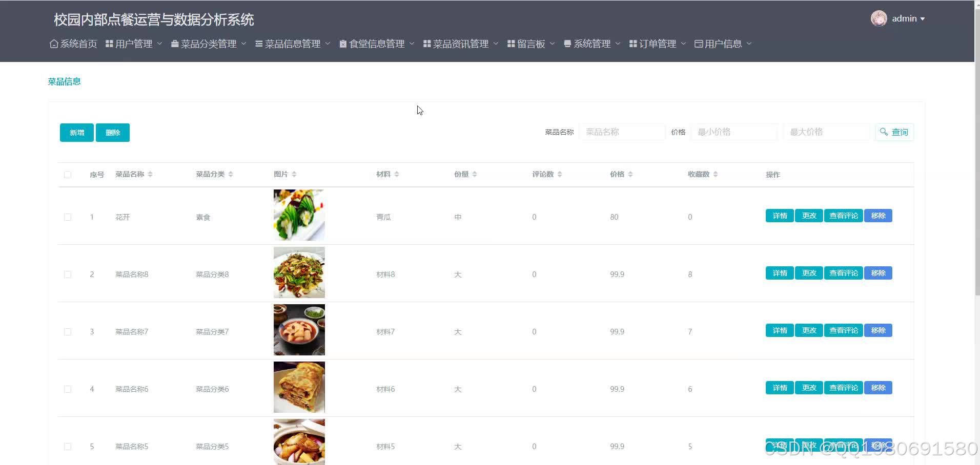Click the 新增 button

point(76,132)
